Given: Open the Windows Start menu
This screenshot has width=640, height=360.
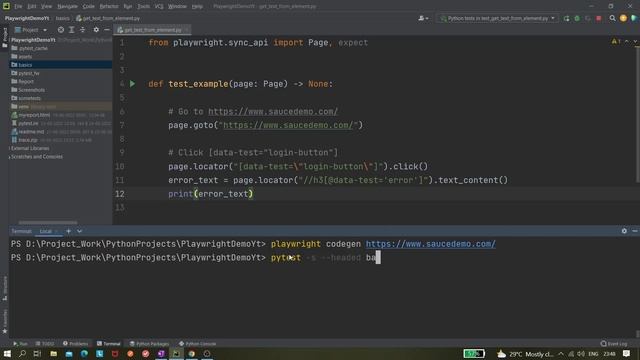Looking at the screenshot, I should (7, 354).
